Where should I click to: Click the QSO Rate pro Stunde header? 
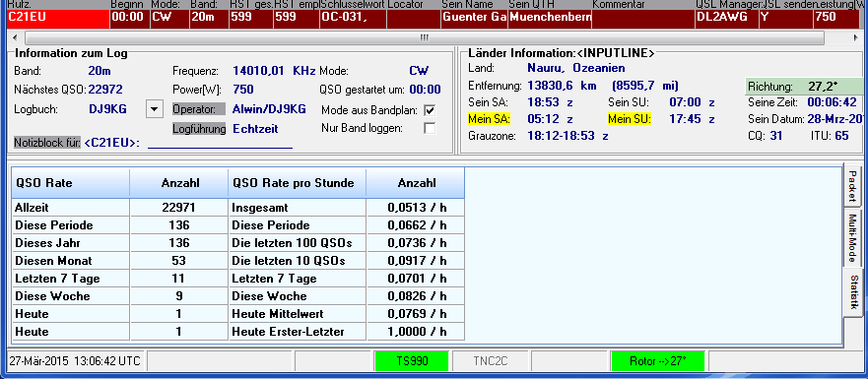(x=298, y=183)
